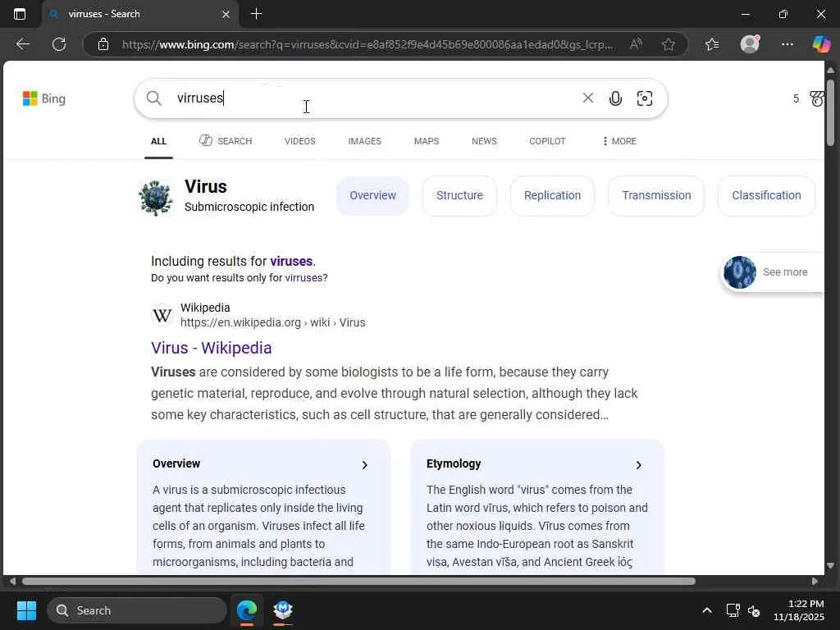Click the browser address bar URL
The height and width of the screenshot is (630, 840).
(x=367, y=44)
